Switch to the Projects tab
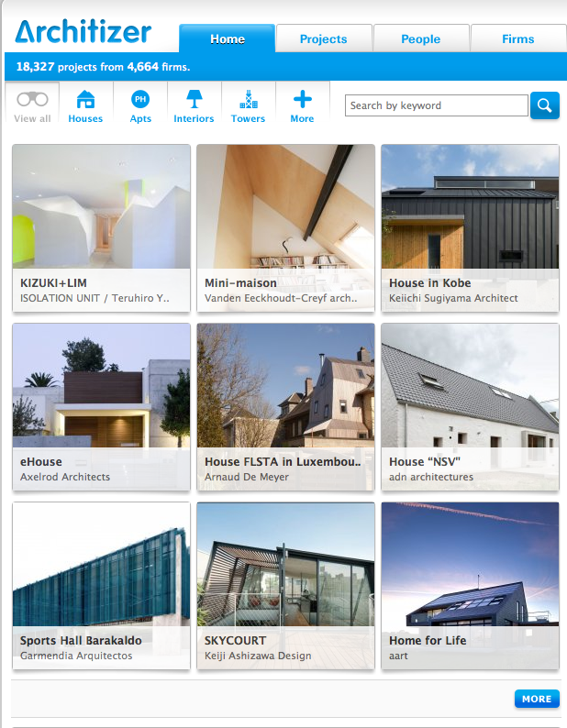 click(324, 39)
